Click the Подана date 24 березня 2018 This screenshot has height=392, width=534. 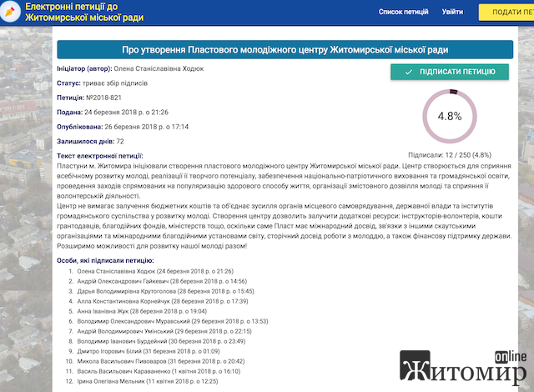click(126, 113)
